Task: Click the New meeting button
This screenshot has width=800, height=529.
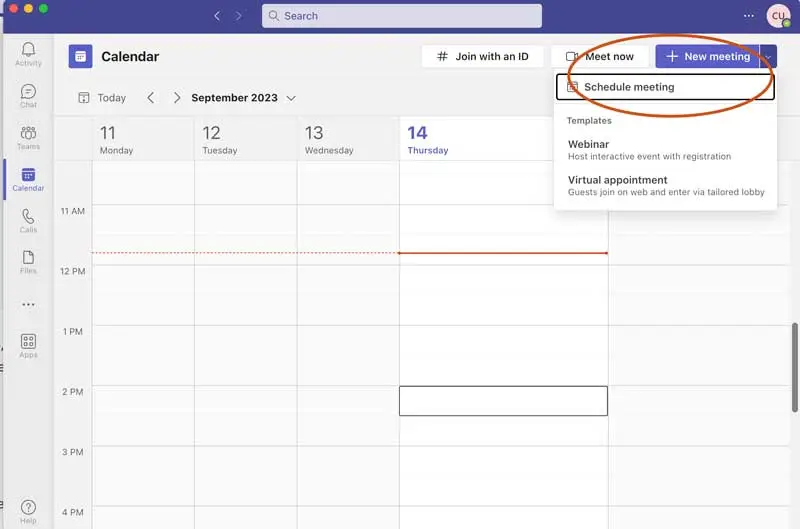Action: click(708, 56)
